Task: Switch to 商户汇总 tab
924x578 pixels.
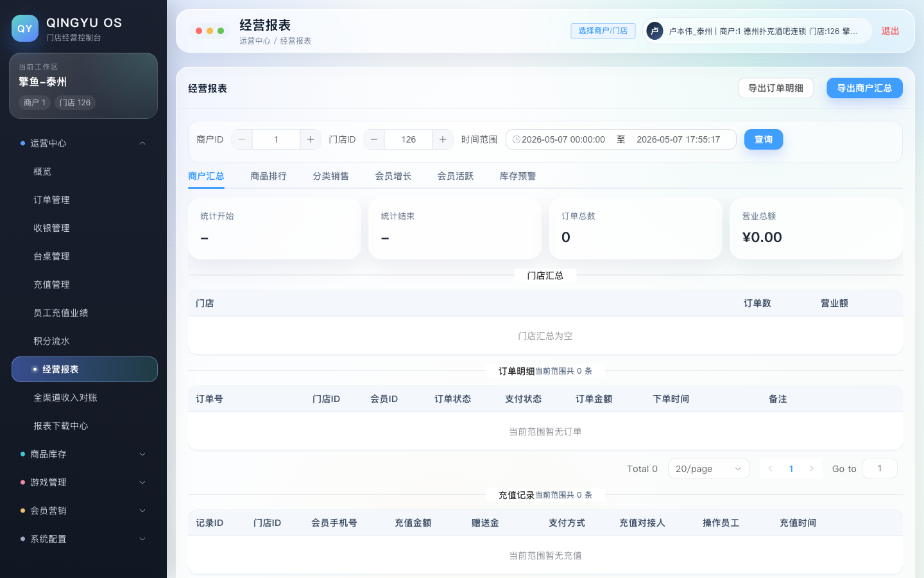Action: coord(206,176)
